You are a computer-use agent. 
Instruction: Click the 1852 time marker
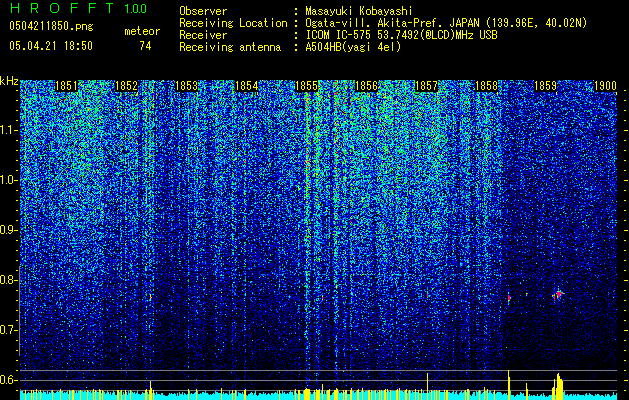tap(126, 86)
